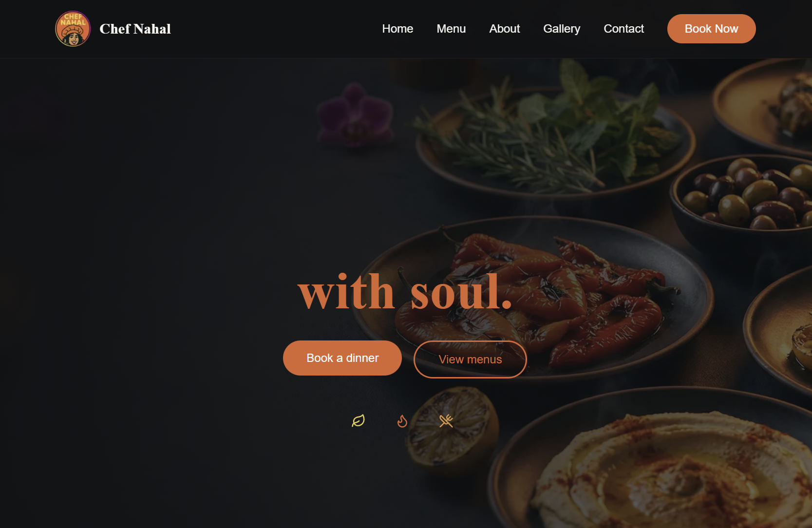Click the leaf icon below the buttons

click(359, 421)
